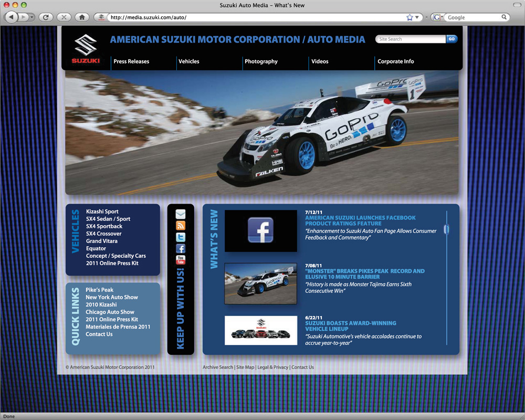Open the Monster Breaks Pikes Peak Record headline
Image resolution: width=525 pixels, height=420 pixels.
coord(365,274)
